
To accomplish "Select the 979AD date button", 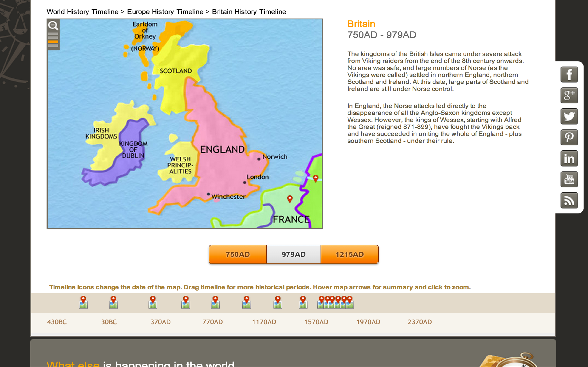I will 293,254.
